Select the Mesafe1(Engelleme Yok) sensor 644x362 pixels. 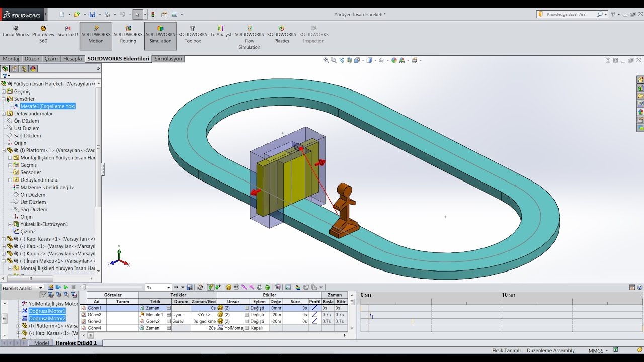pos(48,106)
